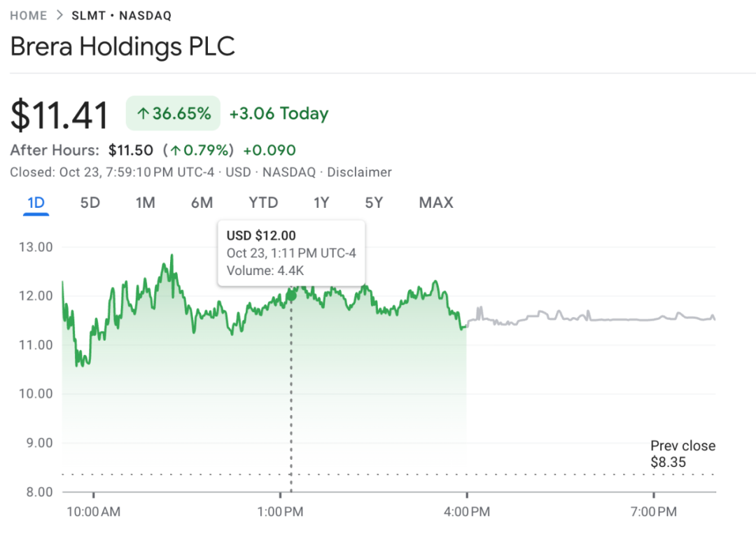
Task: Click the USD $12.00 tooltip box
Action: (x=291, y=253)
